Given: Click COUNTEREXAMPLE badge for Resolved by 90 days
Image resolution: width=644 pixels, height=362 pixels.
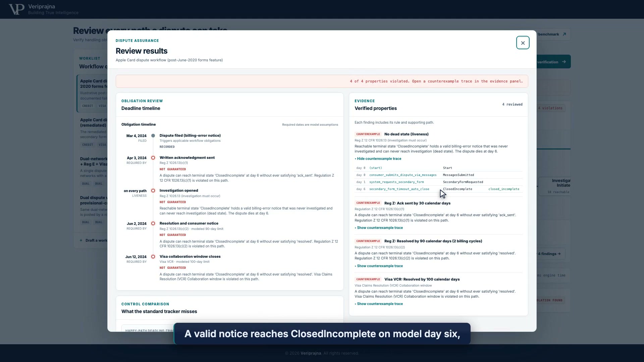Looking at the screenshot, I should click(368, 241).
